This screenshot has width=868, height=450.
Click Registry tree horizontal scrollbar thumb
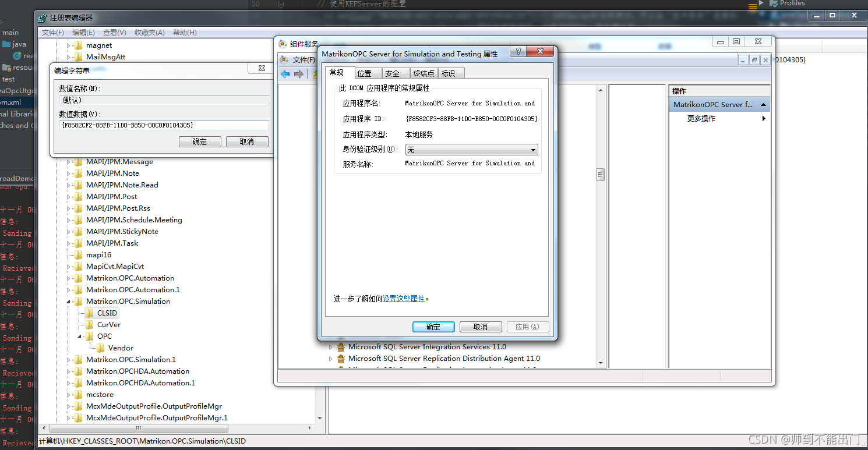click(138, 428)
